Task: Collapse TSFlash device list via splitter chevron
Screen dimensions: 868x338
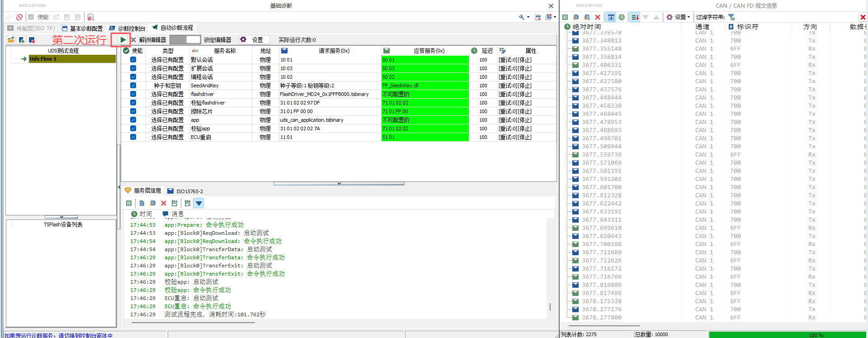Action: [61, 217]
